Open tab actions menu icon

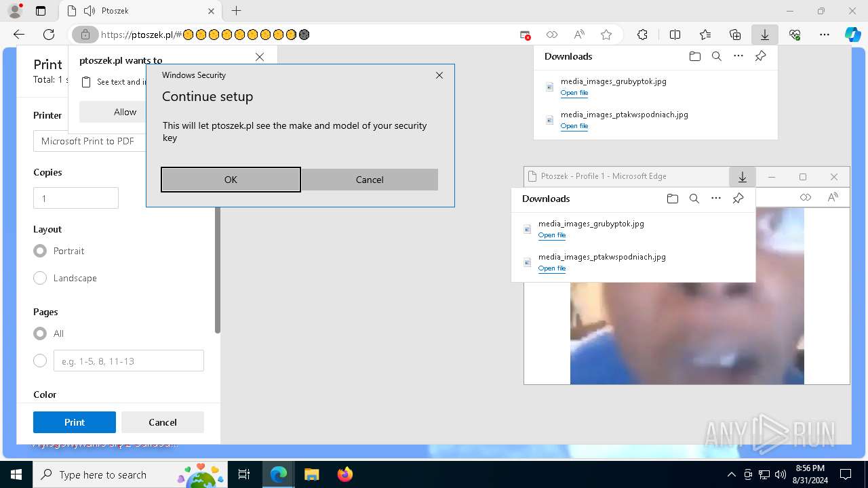pyautogui.click(x=41, y=11)
